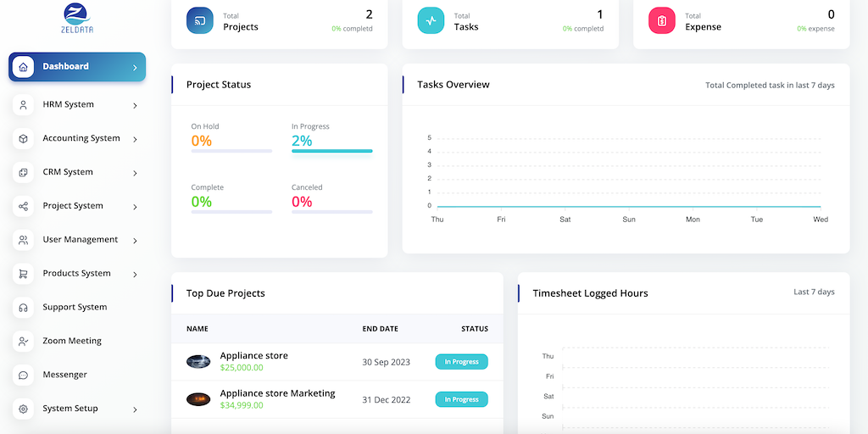The height and width of the screenshot is (434, 868).
Task: Expand the System Setup arrow
Action: coord(135,409)
